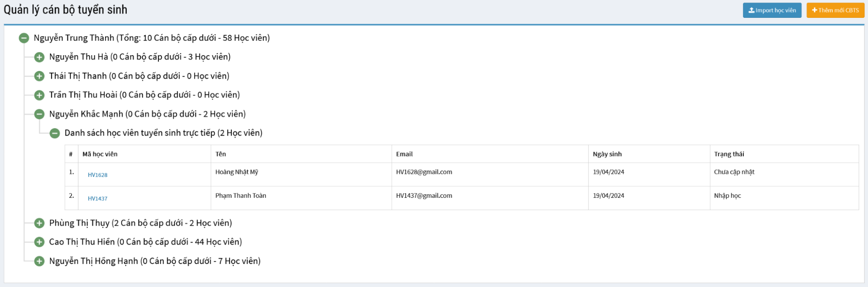Collapse the Danh sách học viên list icon

point(55,133)
